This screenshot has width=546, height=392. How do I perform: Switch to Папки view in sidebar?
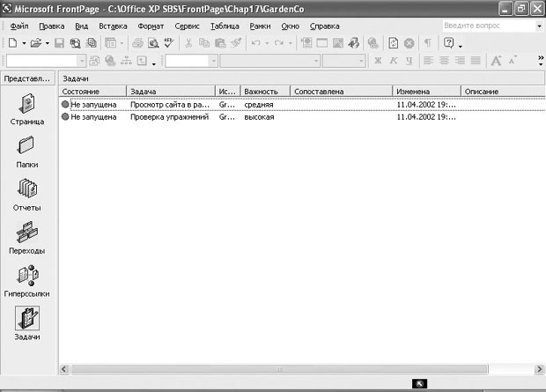tap(27, 152)
